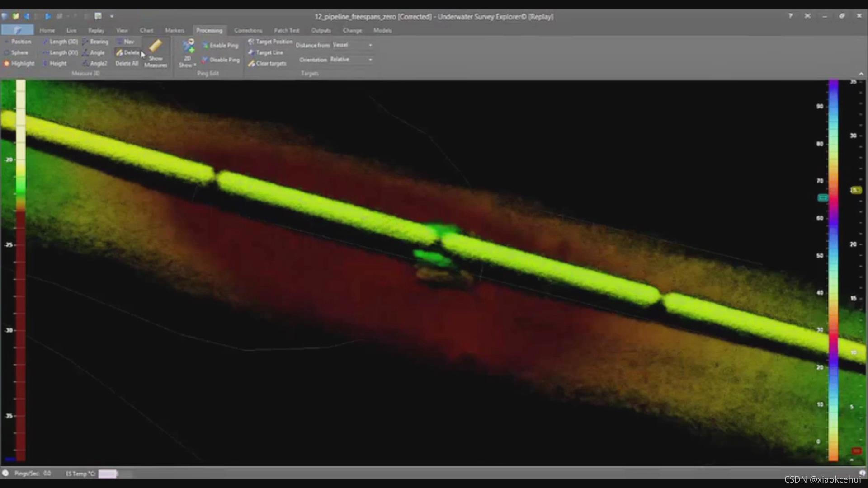The image size is (868, 488).
Task: Select the Highlight measure tool
Action: click(19, 64)
